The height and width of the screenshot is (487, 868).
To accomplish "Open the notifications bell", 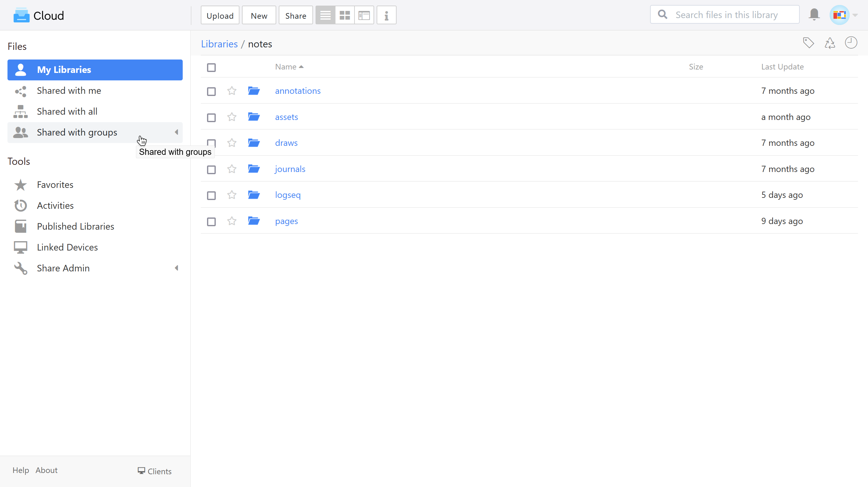I will coord(814,15).
